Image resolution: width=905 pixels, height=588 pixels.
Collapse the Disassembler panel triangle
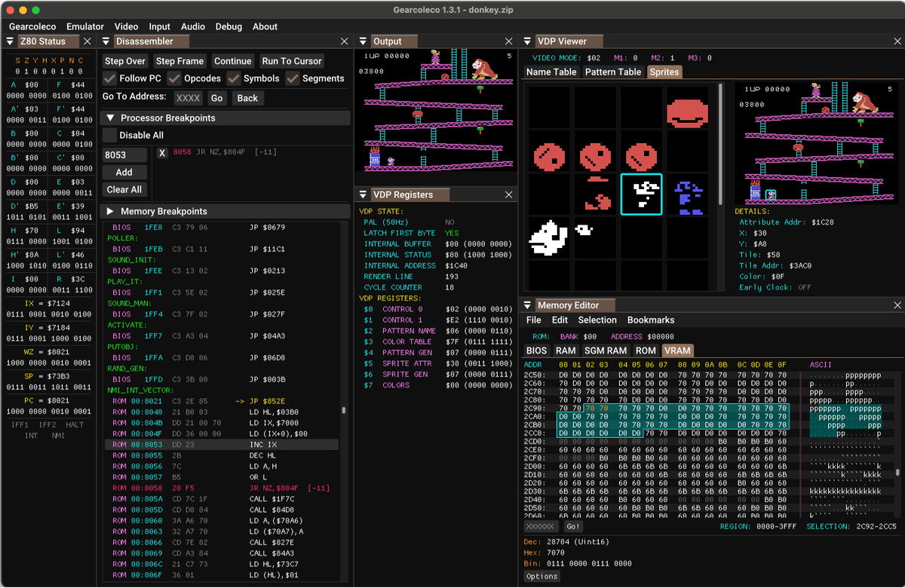click(107, 41)
